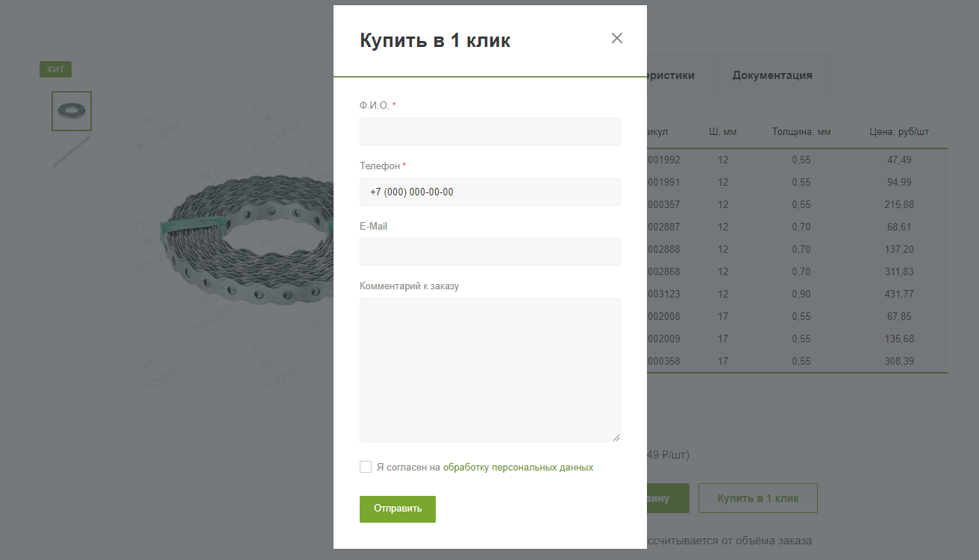Click the Толщина, мм column header
This screenshot has width=979, height=560.
tap(801, 132)
